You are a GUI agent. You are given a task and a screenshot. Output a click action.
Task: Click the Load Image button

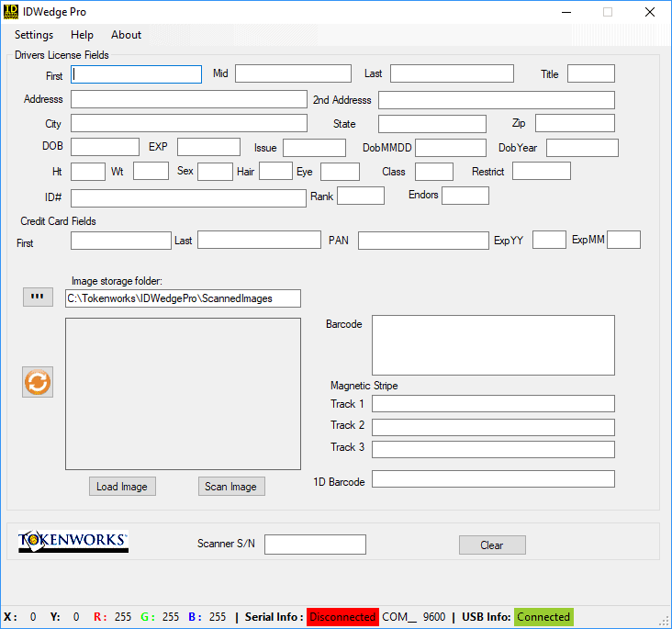(122, 487)
